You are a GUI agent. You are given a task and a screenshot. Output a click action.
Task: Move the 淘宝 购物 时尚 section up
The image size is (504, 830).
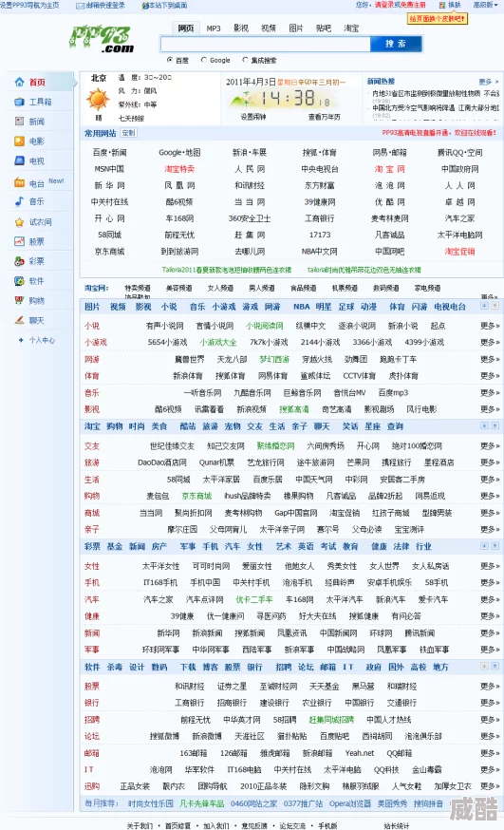click(495, 425)
